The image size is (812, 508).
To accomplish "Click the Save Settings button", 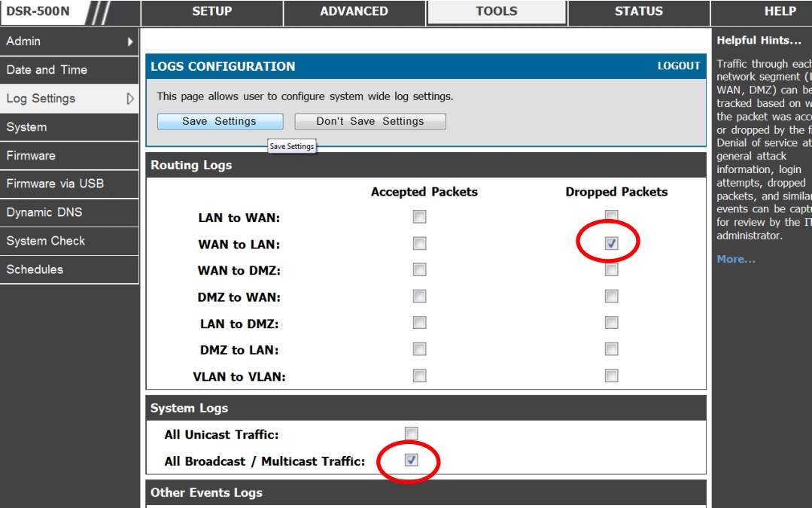I will pyautogui.click(x=220, y=121).
